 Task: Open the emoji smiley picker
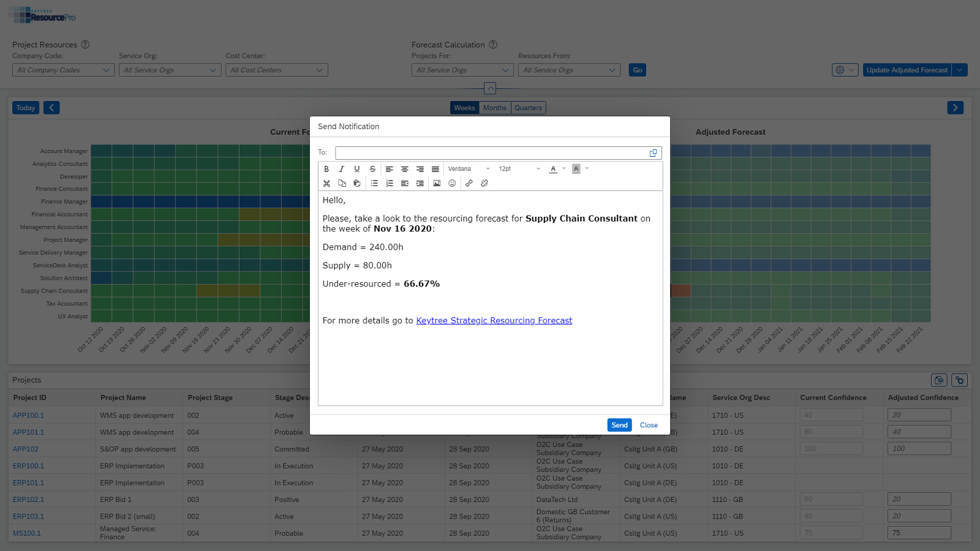[452, 184]
